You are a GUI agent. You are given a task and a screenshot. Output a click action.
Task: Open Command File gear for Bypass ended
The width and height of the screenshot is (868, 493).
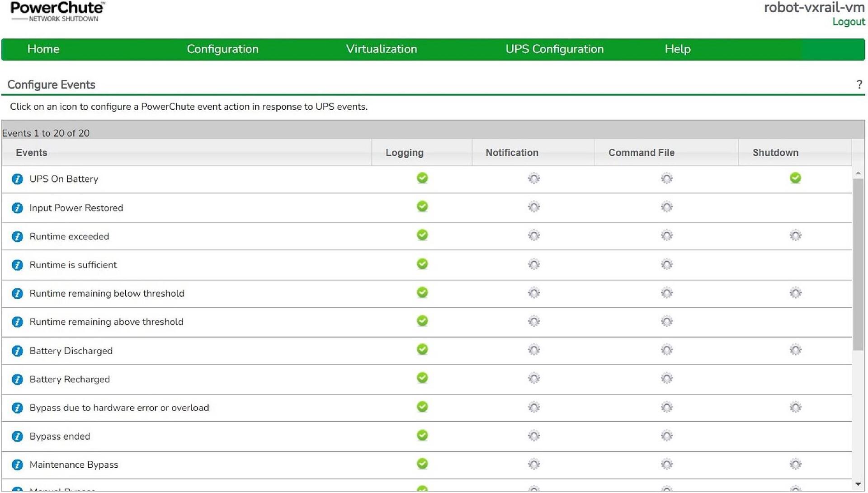point(667,436)
